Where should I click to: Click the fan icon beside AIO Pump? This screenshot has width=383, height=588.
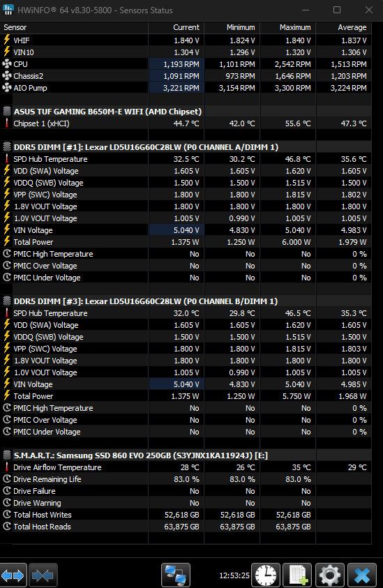coord(7,88)
